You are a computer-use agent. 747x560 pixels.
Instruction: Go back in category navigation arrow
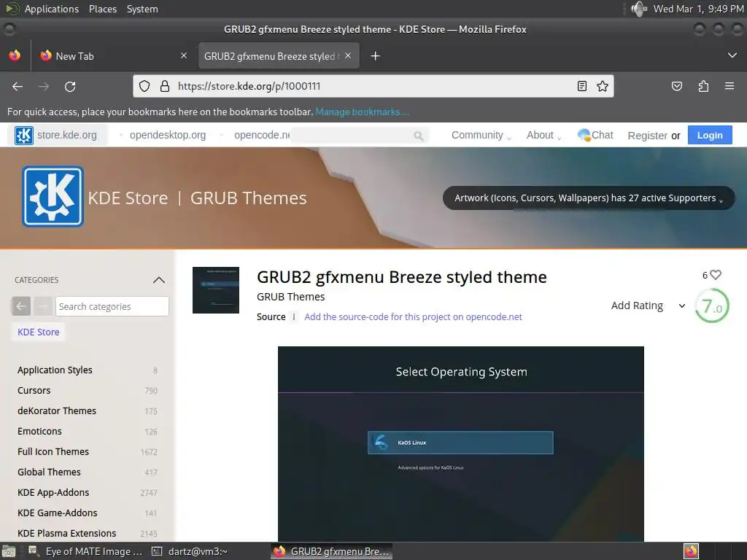coord(21,306)
